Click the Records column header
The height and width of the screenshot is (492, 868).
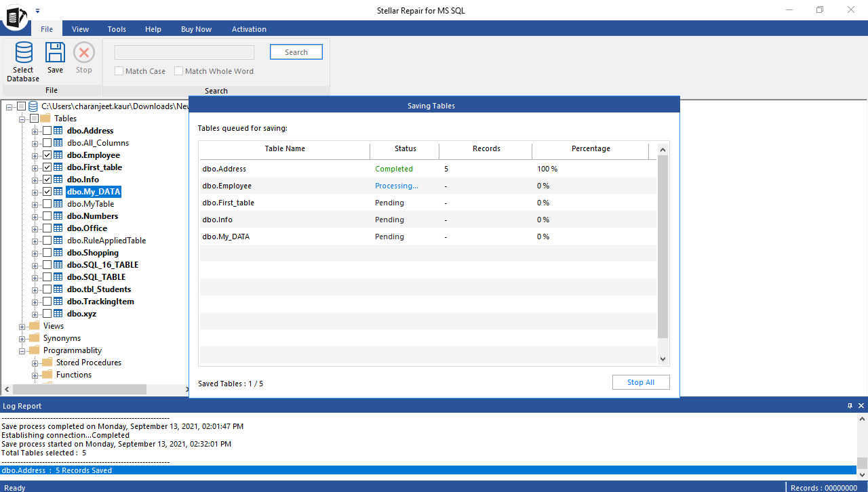[486, 149]
